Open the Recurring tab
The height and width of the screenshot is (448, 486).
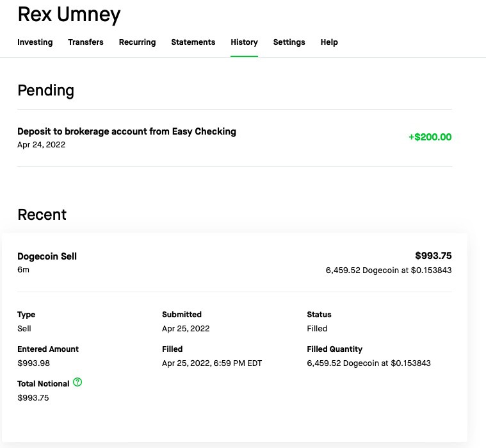click(x=137, y=42)
